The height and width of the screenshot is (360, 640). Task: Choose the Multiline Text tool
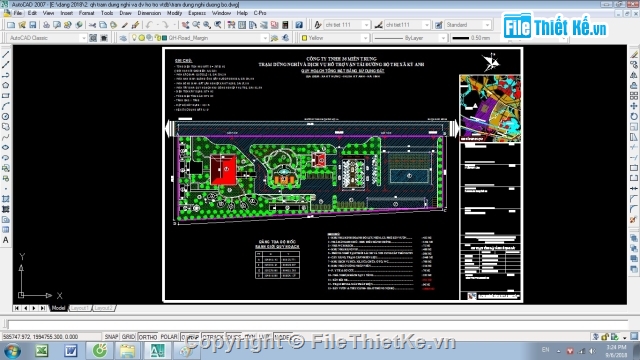coord(6,240)
